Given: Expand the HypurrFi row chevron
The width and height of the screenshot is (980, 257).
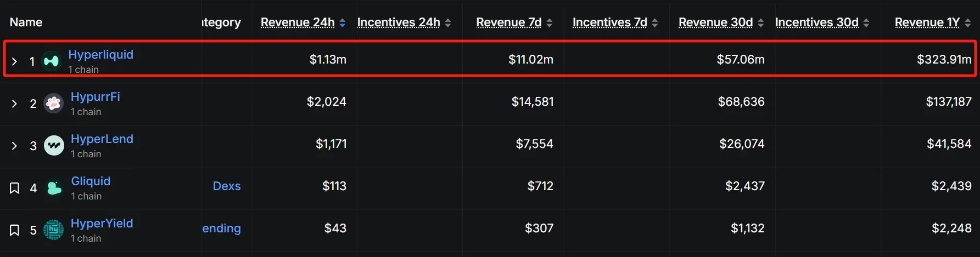Looking at the screenshot, I should click(x=15, y=104).
